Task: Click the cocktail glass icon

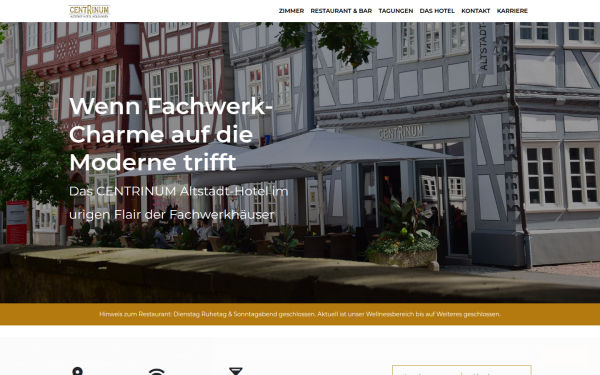Action: click(236, 371)
